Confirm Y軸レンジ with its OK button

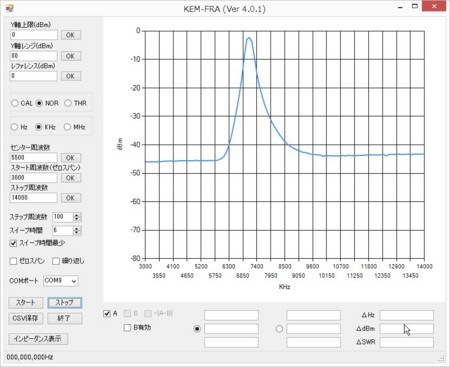click(x=71, y=56)
